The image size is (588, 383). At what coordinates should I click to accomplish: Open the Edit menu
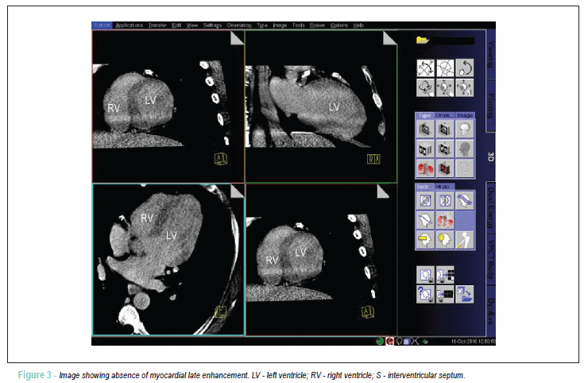pyautogui.click(x=176, y=25)
